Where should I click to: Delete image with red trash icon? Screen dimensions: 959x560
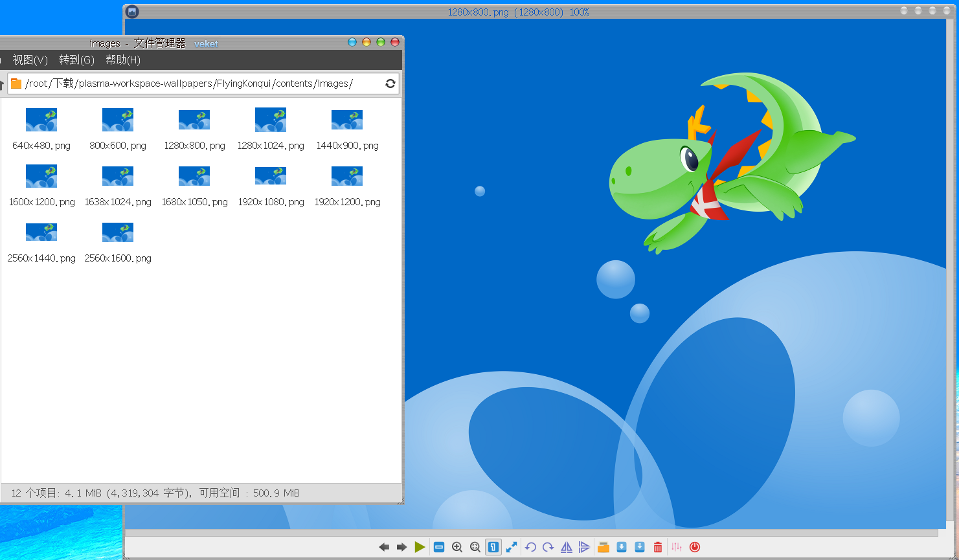(658, 547)
